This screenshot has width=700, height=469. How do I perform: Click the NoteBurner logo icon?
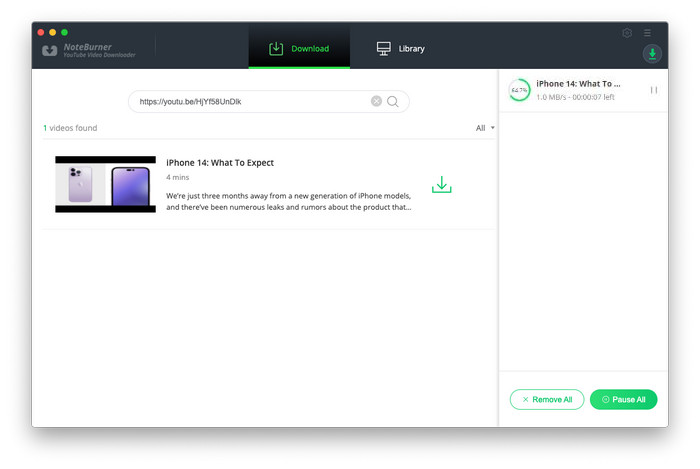click(50, 49)
